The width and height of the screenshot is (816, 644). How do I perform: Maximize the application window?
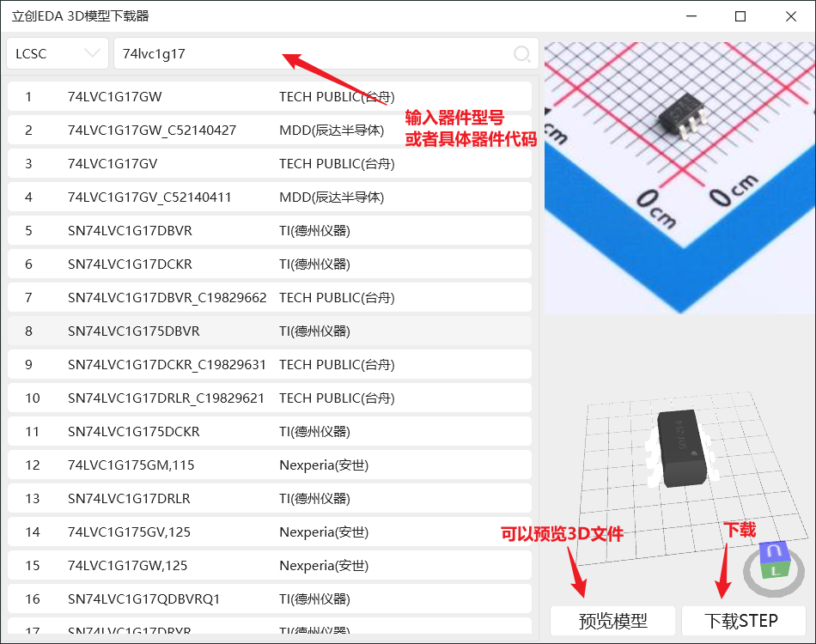tap(740, 16)
